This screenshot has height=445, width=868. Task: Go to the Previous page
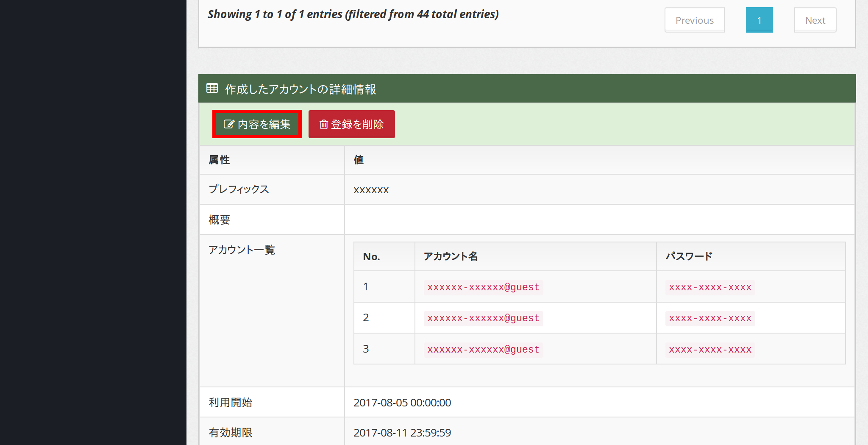click(x=694, y=20)
